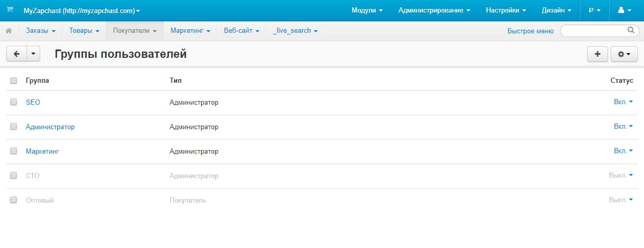
Task: Open the Маркетинг group link
Action: (42, 152)
